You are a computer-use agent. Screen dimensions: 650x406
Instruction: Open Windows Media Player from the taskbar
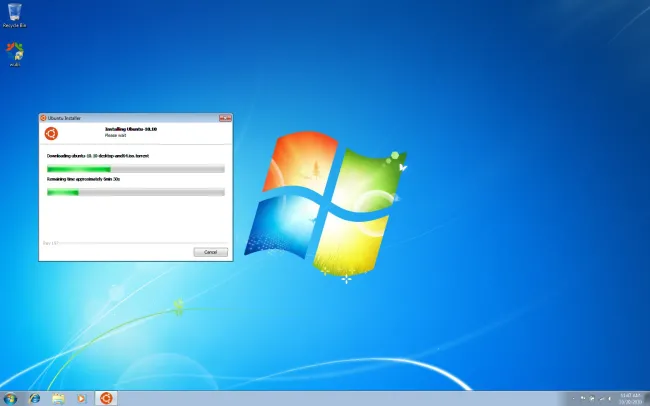82,399
